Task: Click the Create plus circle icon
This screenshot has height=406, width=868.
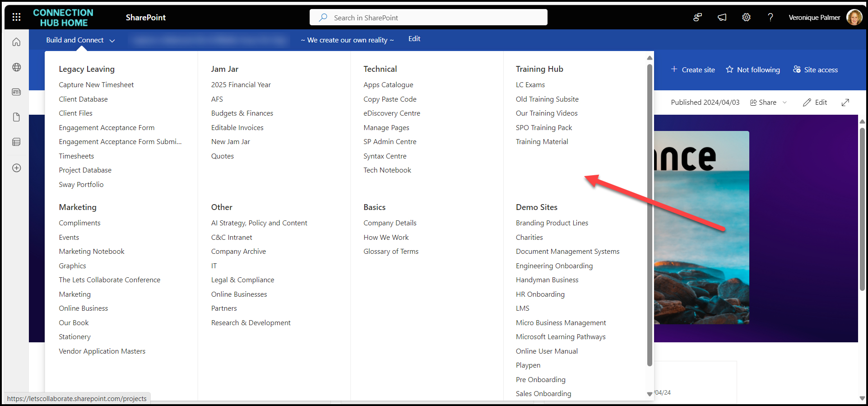Action: [17, 168]
